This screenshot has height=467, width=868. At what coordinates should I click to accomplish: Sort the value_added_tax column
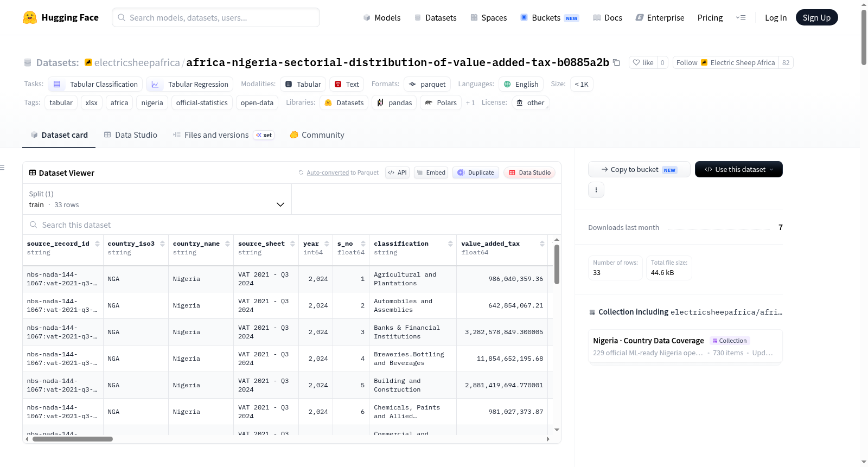(x=542, y=244)
